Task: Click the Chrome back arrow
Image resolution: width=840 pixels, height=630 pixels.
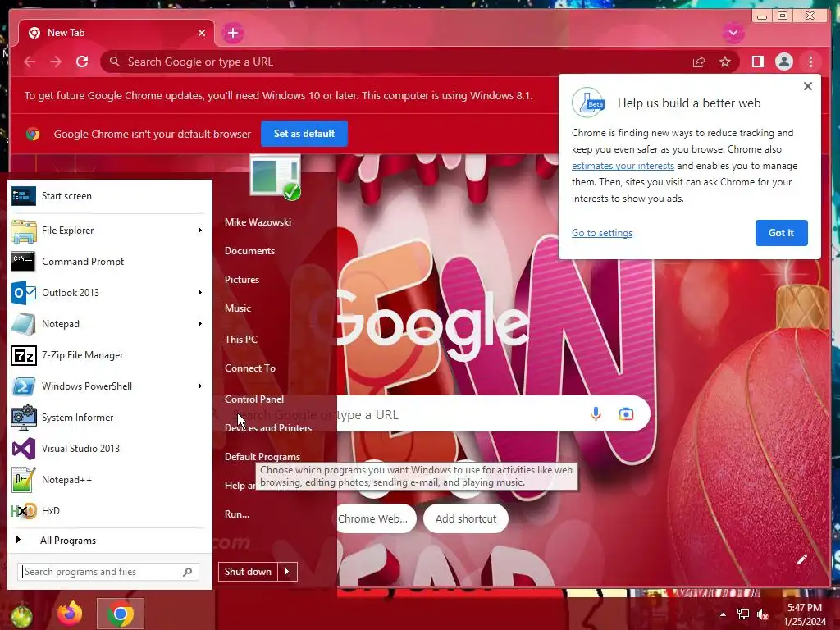Action: tap(30, 62)
